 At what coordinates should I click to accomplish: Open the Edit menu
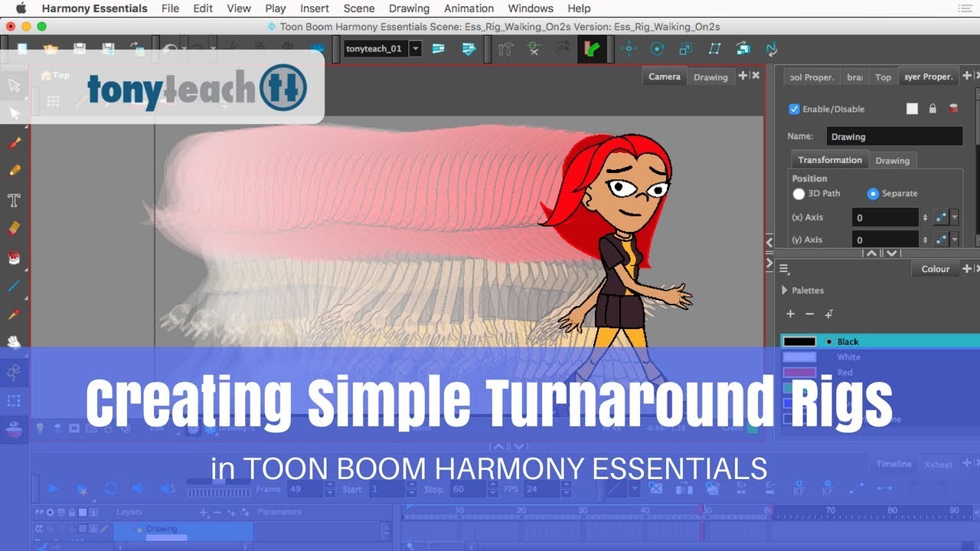pos(203,8)
